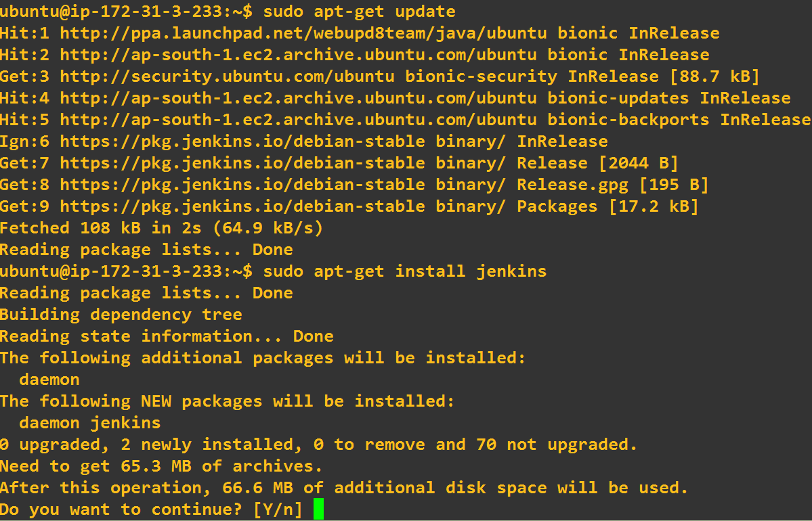Click 'Do you want to continue?' text

coord(121,509)
